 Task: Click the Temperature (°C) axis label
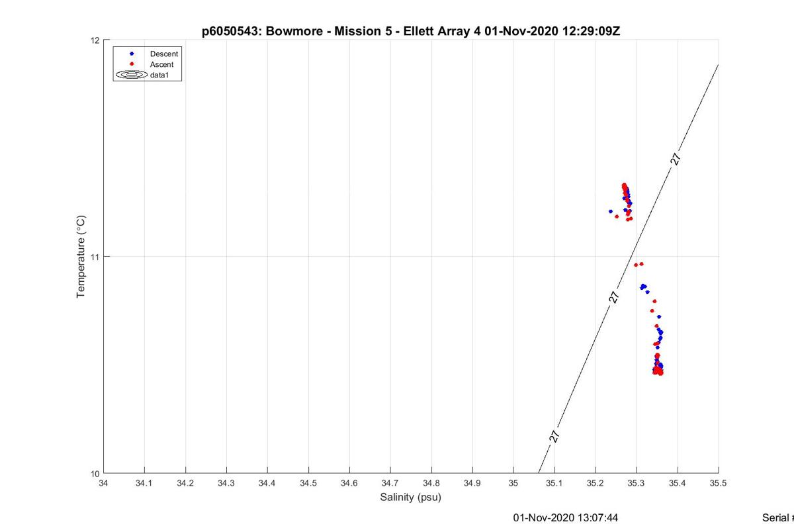pos(81,257)
